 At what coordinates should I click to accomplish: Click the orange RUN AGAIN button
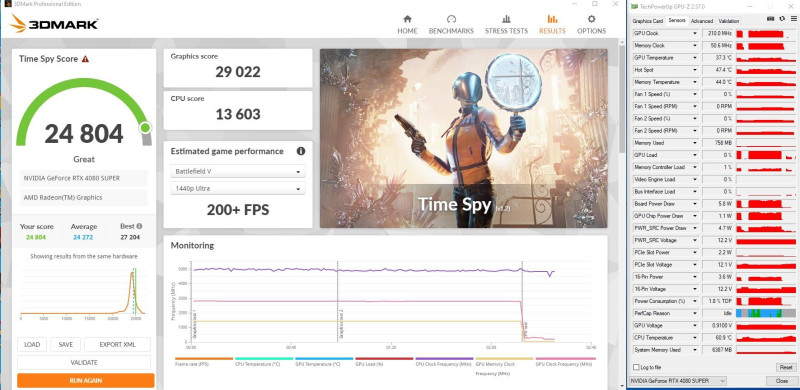point(85,380)
